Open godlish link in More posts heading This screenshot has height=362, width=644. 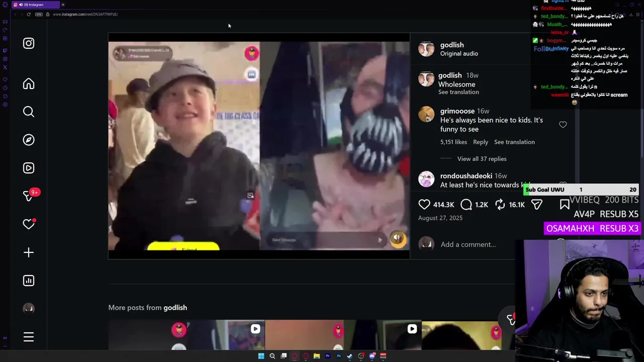[x=175, y=308]
